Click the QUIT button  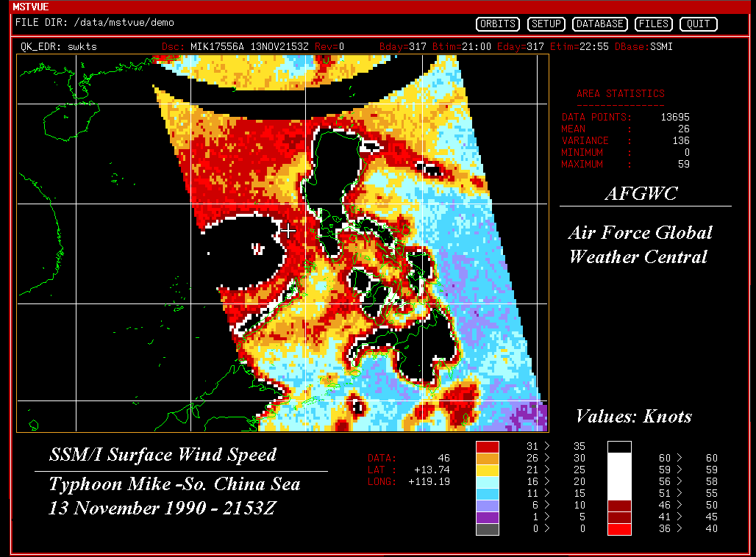tap(698, 24)
